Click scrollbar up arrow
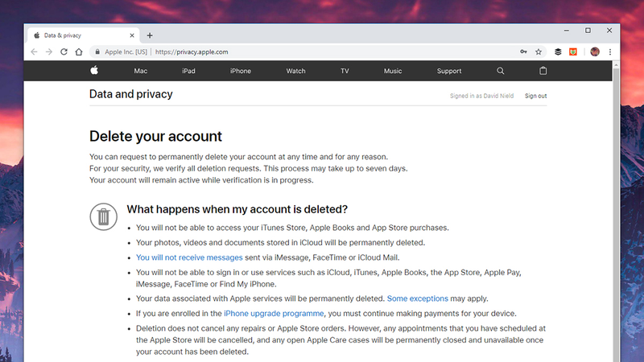Viewport: 644px width, 362px height. 616,65
